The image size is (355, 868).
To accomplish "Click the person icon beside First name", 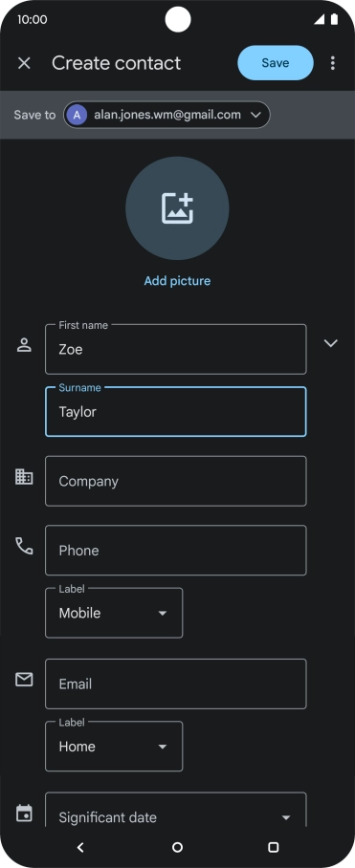I will 24,345.
